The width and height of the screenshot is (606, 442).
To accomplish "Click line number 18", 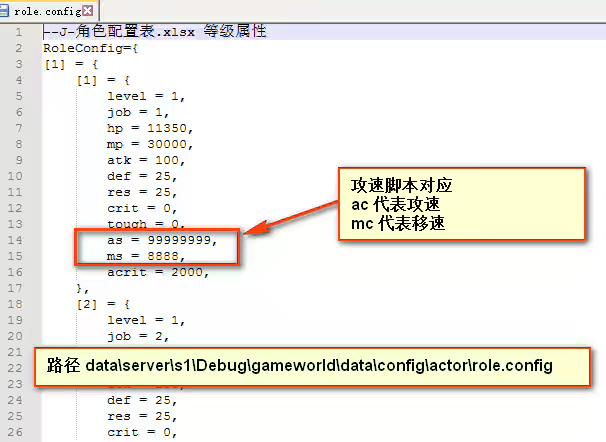I will pyautogui.click(x=15, y=304).
